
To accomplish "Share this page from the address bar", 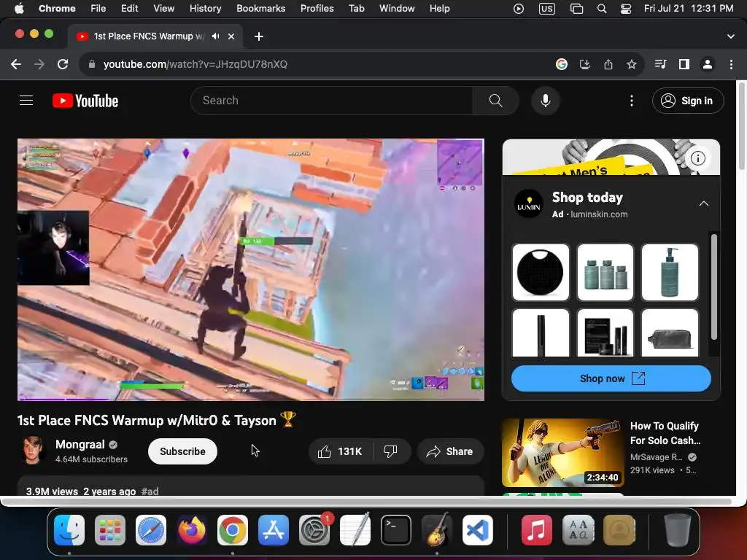I will 608,64.
